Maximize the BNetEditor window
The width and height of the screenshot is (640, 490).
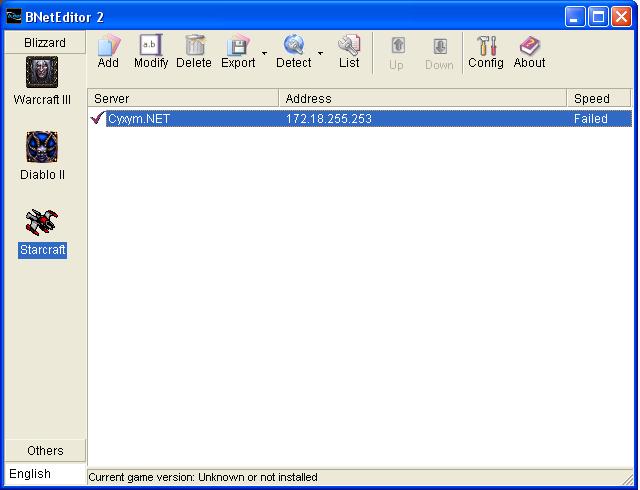598,17
